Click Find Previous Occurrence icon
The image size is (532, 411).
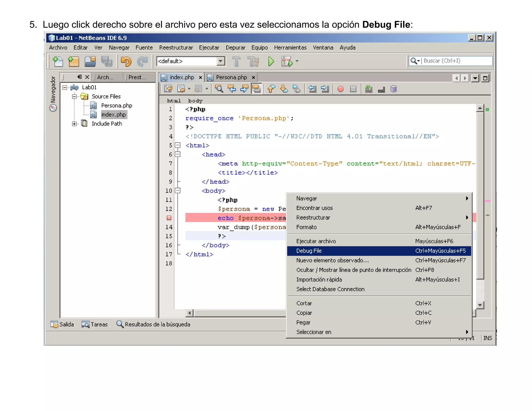point(232,89)
